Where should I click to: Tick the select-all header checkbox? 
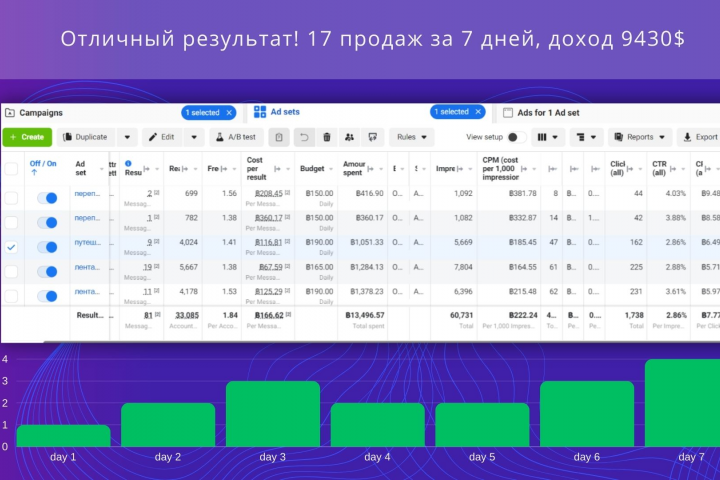pos(11,169)
